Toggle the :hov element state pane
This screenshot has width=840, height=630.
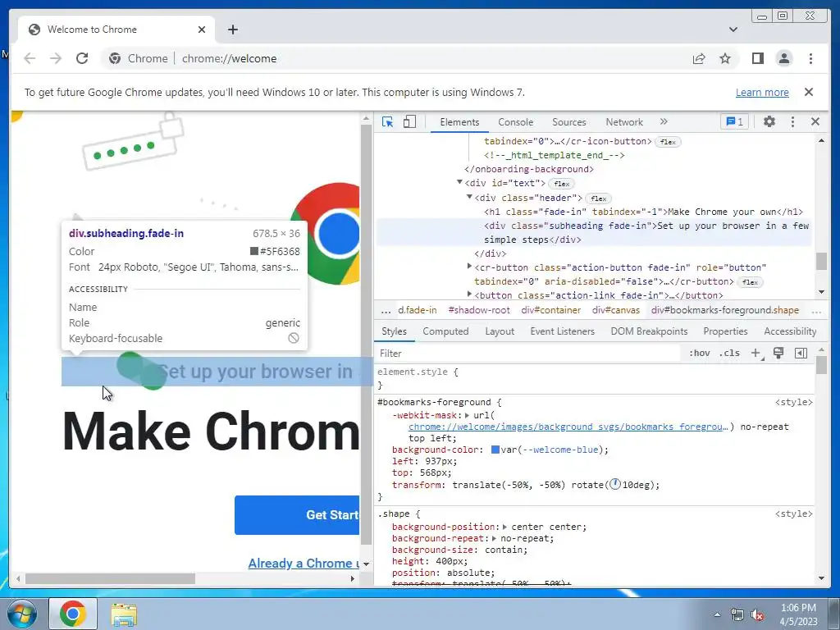[x=700, y=353]
